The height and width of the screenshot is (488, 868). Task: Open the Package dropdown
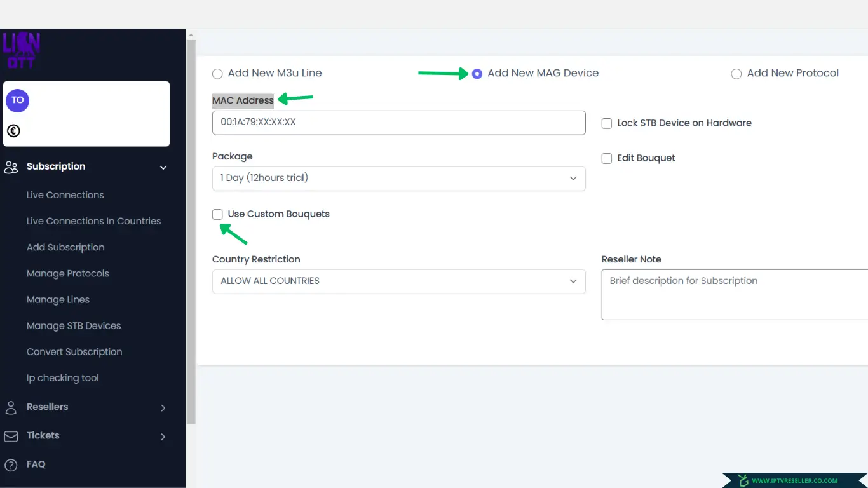coord(398,179)
